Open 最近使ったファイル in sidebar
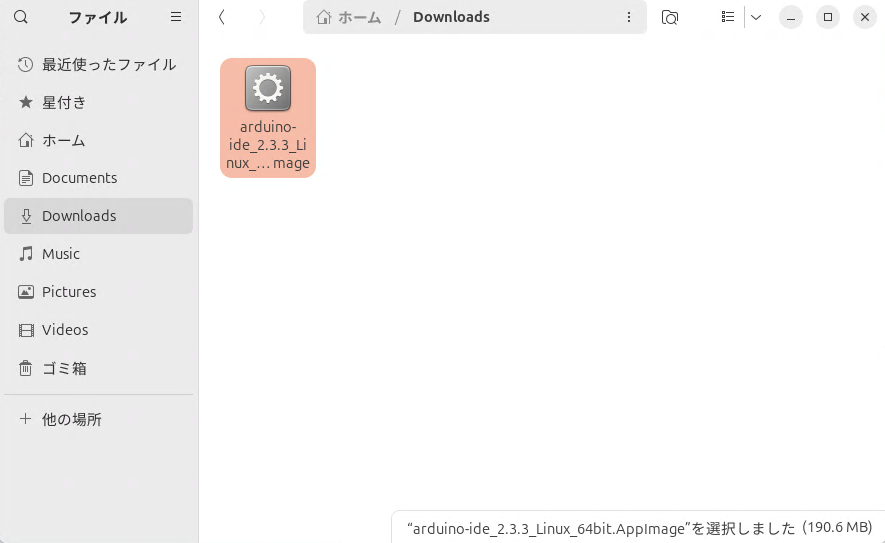Screen dimensions: 885x543 (x=98, y=64)
